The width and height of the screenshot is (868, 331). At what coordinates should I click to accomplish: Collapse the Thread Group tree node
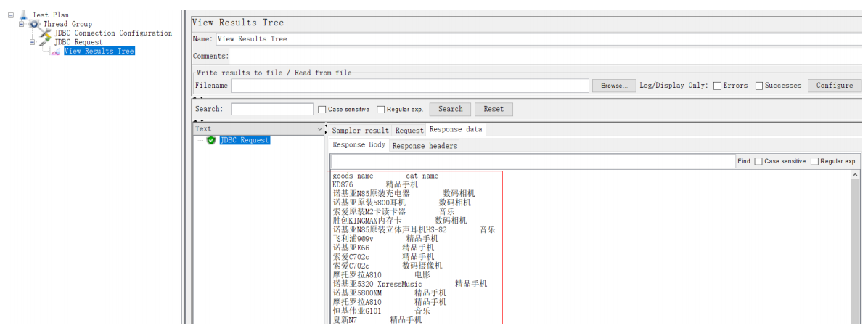click(x=22, y=25)
